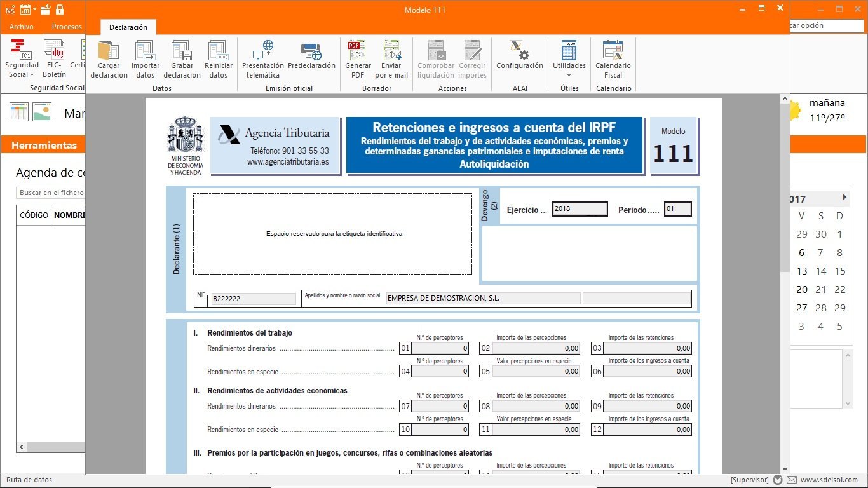868x488 pixels.
Task: Open Predeclaración print option
Action: [x=311, y=56]
